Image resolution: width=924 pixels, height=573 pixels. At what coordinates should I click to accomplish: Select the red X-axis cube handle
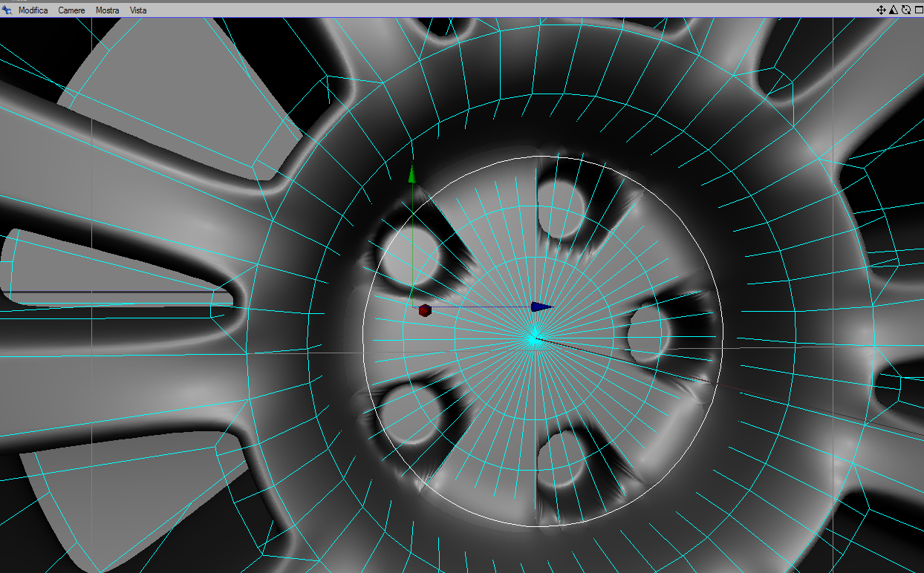tap(425, 310)
